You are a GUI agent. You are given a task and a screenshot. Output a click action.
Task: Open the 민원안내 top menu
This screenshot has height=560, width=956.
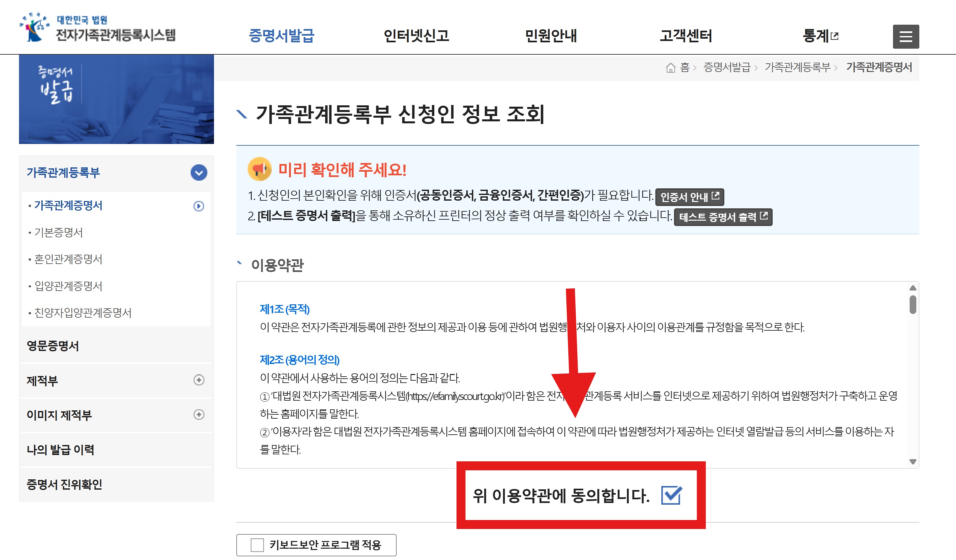(x=550, y=36)
